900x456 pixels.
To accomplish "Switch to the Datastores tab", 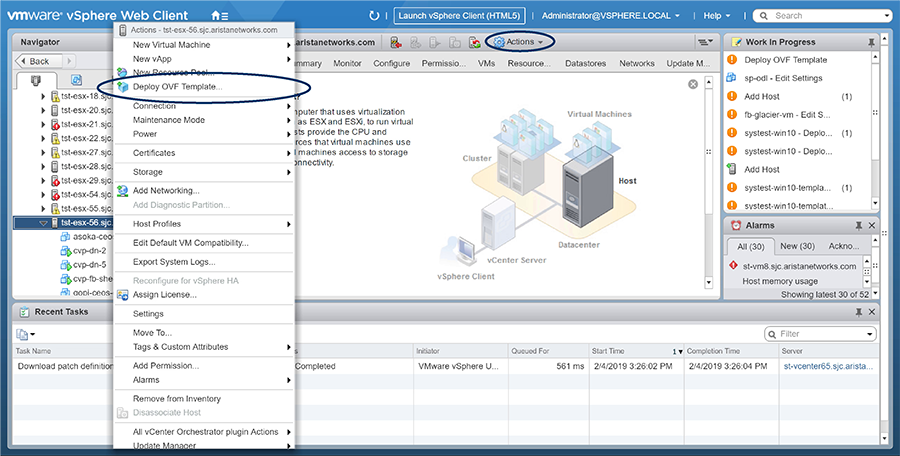I will tap(585, 63).
